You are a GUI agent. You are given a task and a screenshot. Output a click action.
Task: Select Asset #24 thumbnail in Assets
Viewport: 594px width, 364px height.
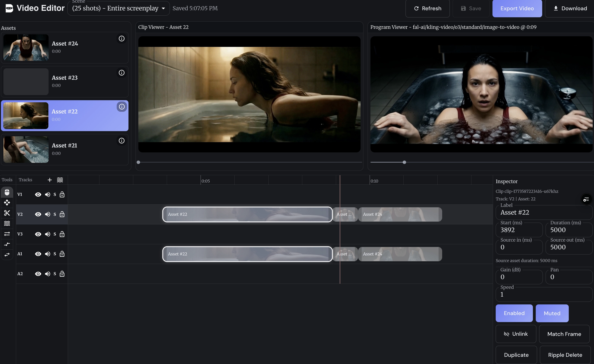[x=26, y=47]
